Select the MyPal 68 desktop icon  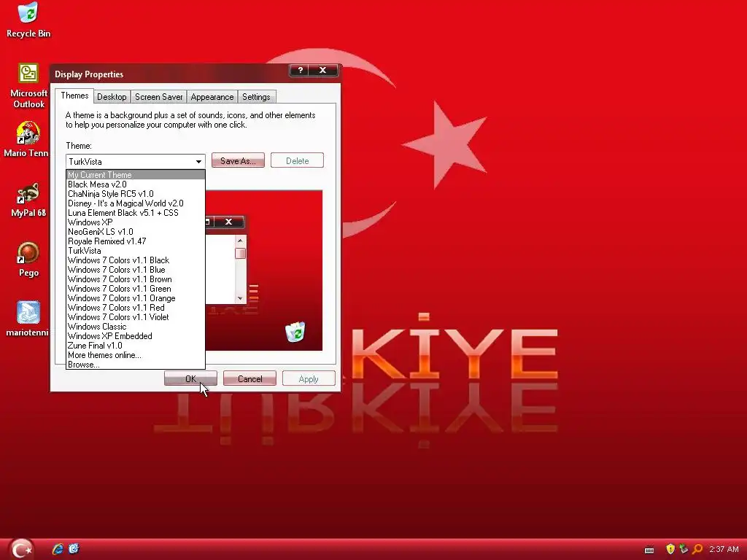pos(28,200)
